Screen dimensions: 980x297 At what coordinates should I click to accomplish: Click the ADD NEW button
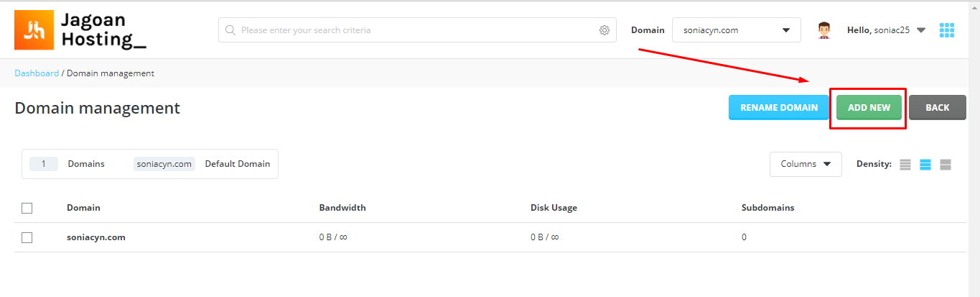869,108
